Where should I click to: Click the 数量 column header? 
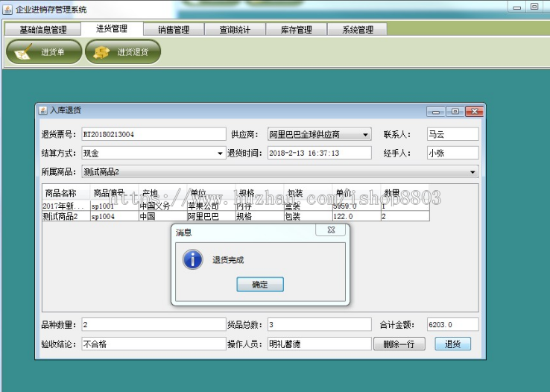pyautogui.click(x=405, y=193)
